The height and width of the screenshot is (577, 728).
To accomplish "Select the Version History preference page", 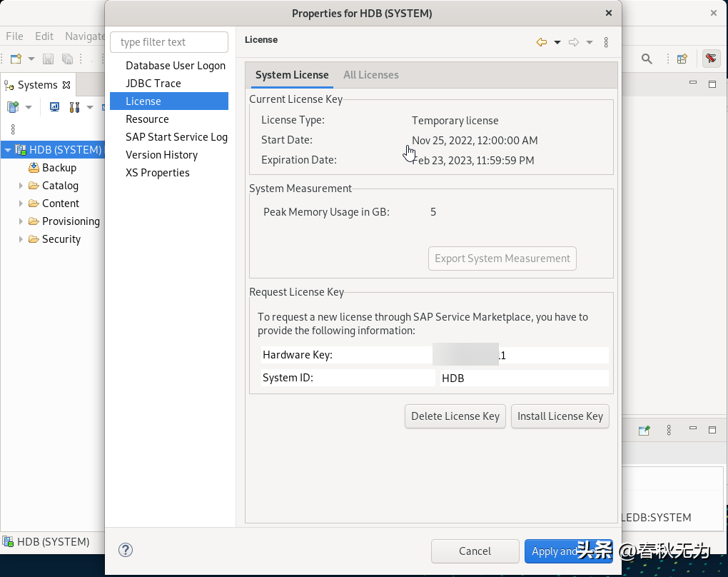I will click(161, 155).
